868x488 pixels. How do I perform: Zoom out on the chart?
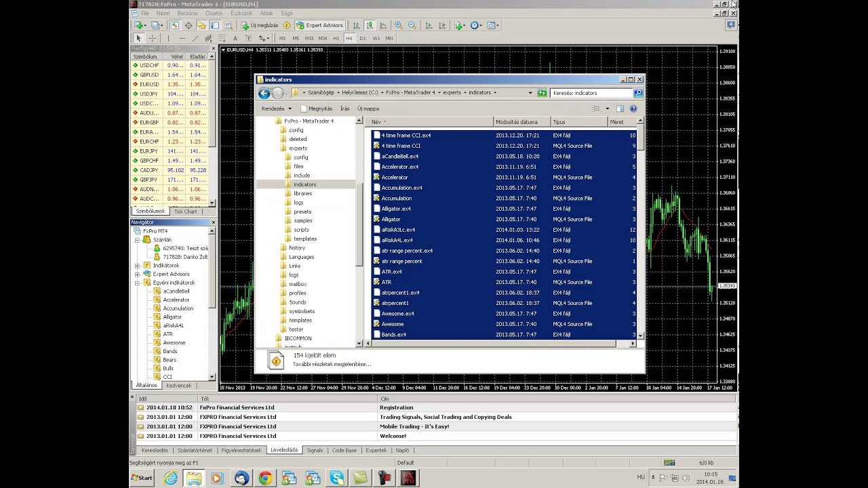(x=412, y=25)
